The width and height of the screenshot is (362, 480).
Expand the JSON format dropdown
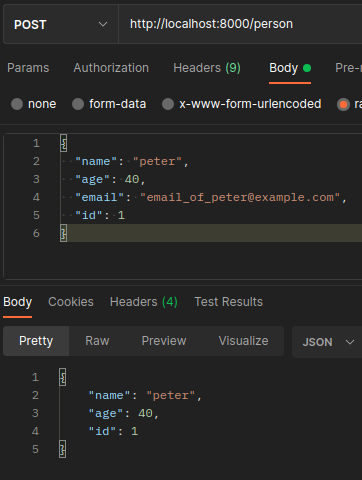327,342
